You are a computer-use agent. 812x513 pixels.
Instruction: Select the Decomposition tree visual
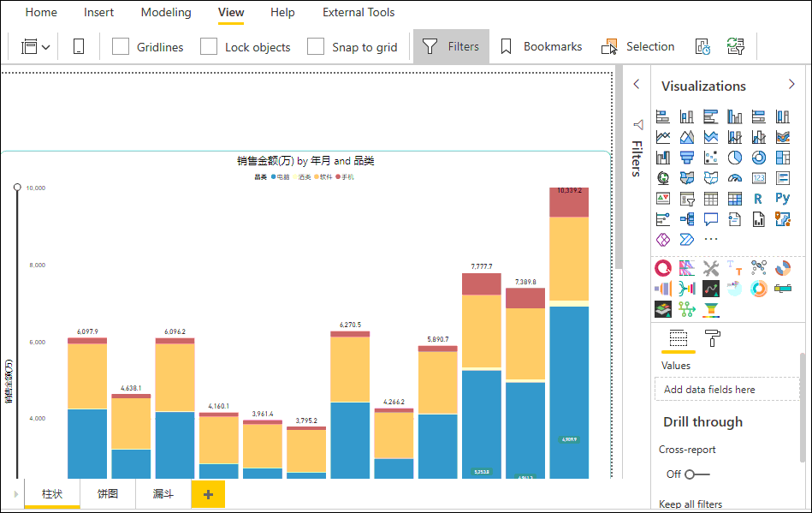(x=687, y=219)
